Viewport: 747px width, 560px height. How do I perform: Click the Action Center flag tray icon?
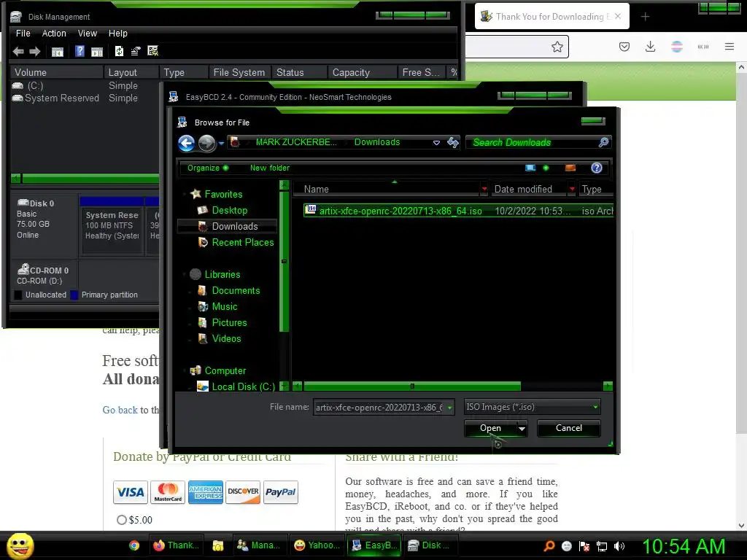tap(584, 546)
